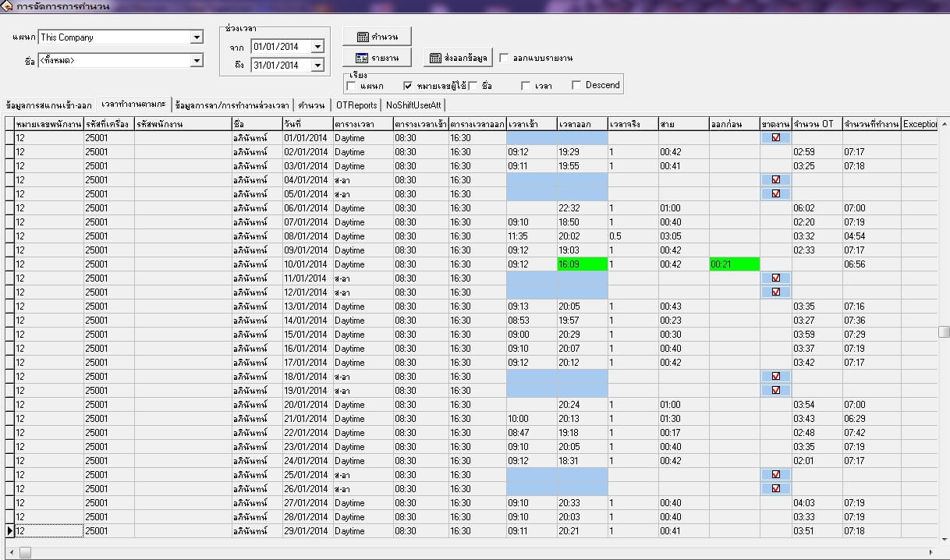The width and height of the screenshot is (950, 560).
Task: Click the ส่งออกข้อมูล export data button
Action: (x=459, y=58)
